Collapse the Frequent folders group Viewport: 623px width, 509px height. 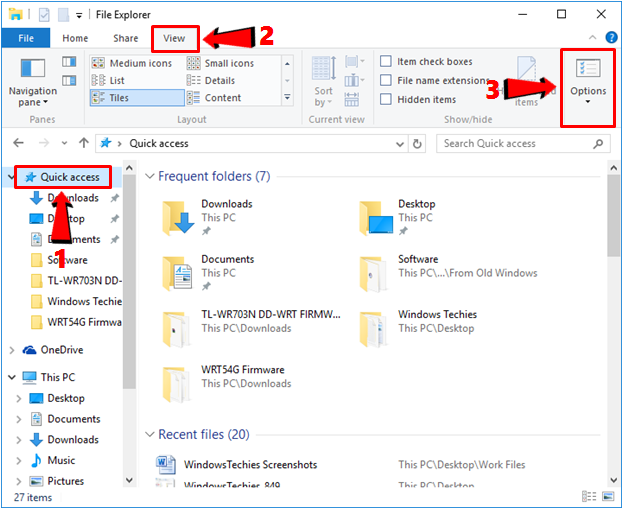pos(150,176)
